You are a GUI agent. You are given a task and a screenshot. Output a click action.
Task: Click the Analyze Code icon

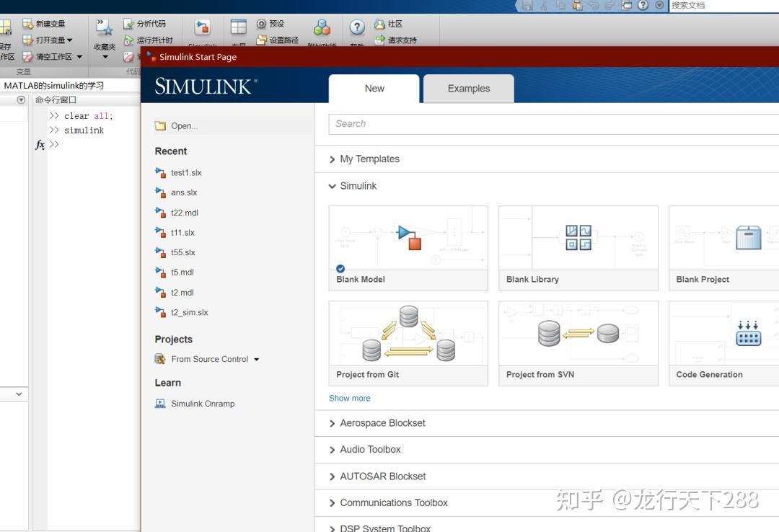128,23
